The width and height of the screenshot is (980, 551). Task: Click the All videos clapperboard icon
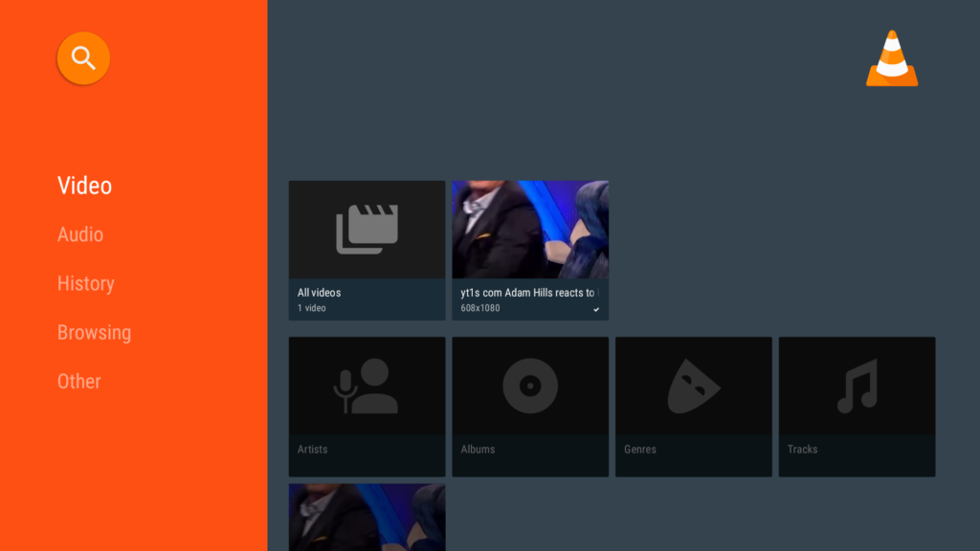367,230
